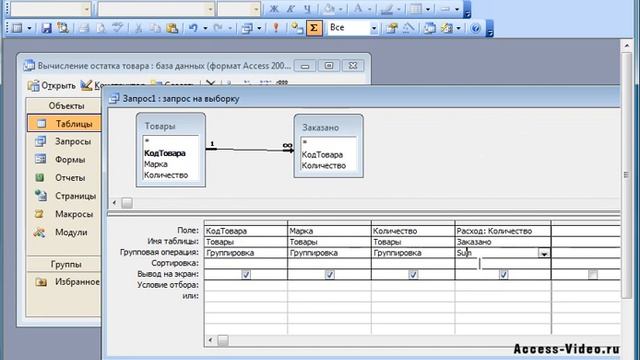This screenshot has width=640, height=360.
Task: Uncheck display checkbox for КодТовара column
Action: 246,274
